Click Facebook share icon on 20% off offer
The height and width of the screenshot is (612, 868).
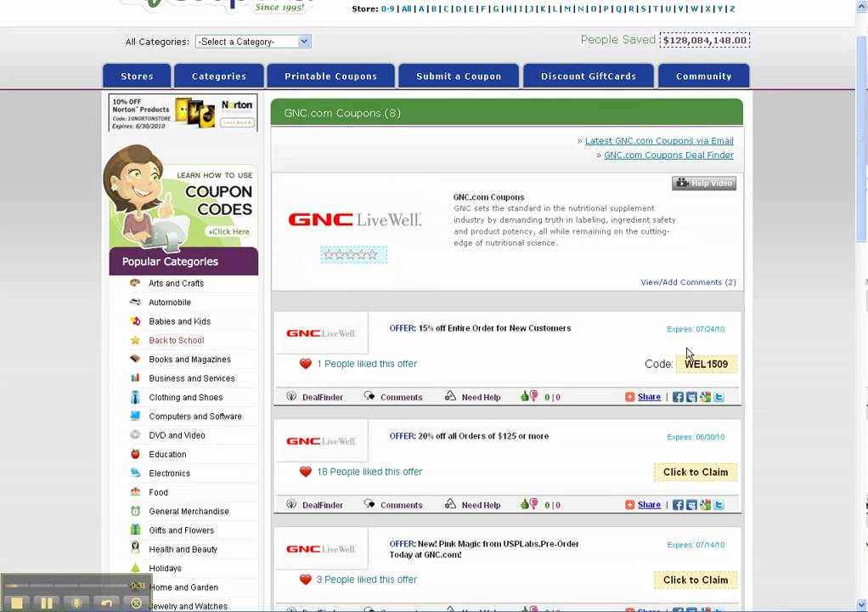(x=678, y=505)
